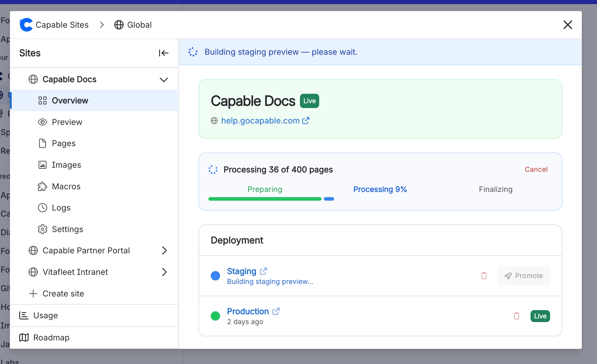Click the Finalizing stage label
This screenshot has width=597, height=364.
coord(496,189)
